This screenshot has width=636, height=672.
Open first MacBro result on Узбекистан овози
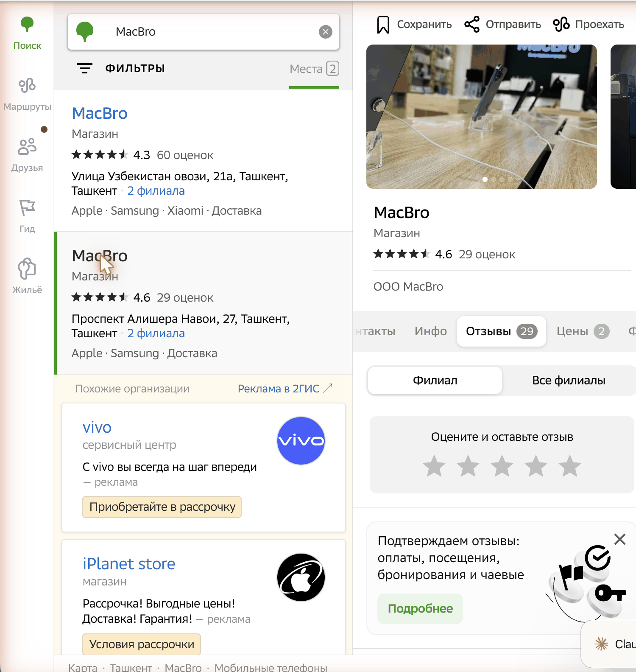(100, 113)
